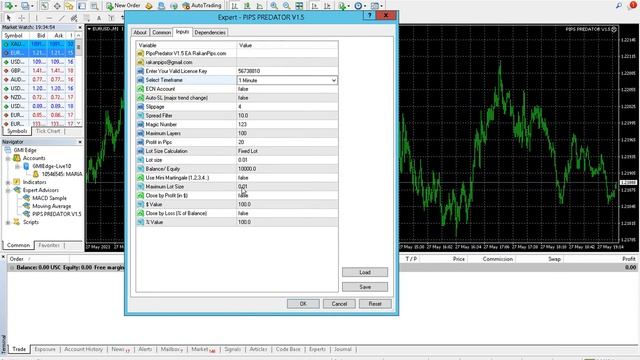The height and width of the screenshot is (360, 640).
Task: Click the Load button
Action: pyautogui.click(x=365, y=272)
